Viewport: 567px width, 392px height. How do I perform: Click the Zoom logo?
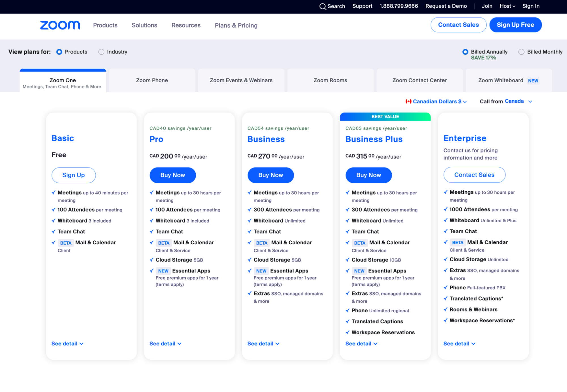point(60,25)
